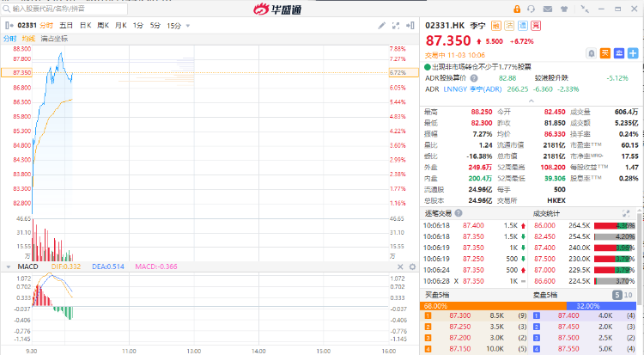Switch order book depth to 10 levels
Viewport: 644px width, 355px height.
point(629,295)
